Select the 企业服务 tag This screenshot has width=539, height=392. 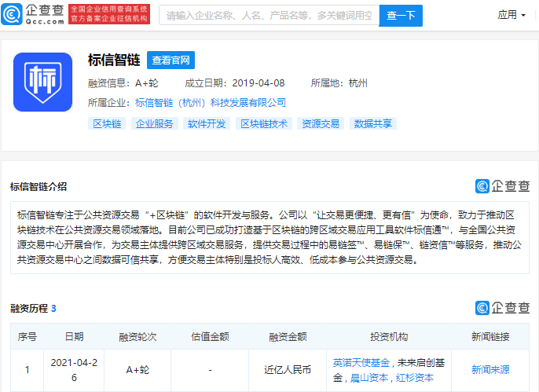tap(154, 123)
